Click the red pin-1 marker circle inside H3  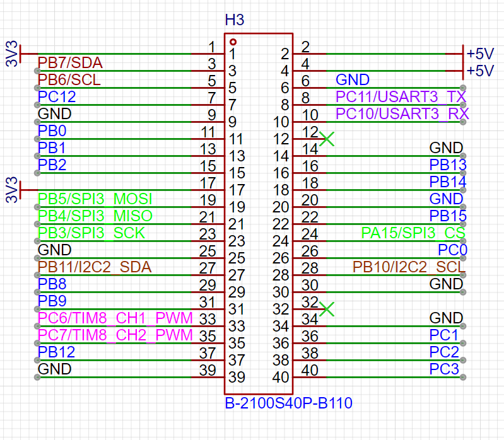(x=233, y=42)
